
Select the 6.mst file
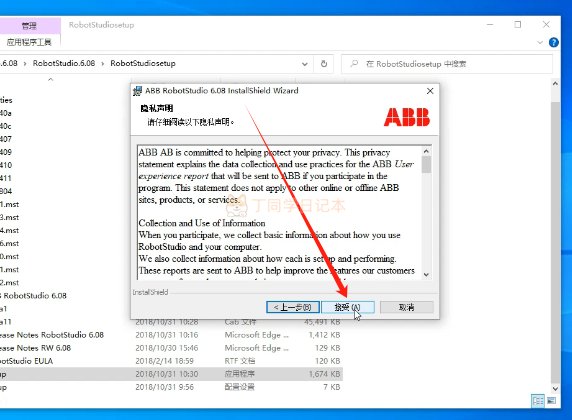pyautogui.click(x=9, y=243)
